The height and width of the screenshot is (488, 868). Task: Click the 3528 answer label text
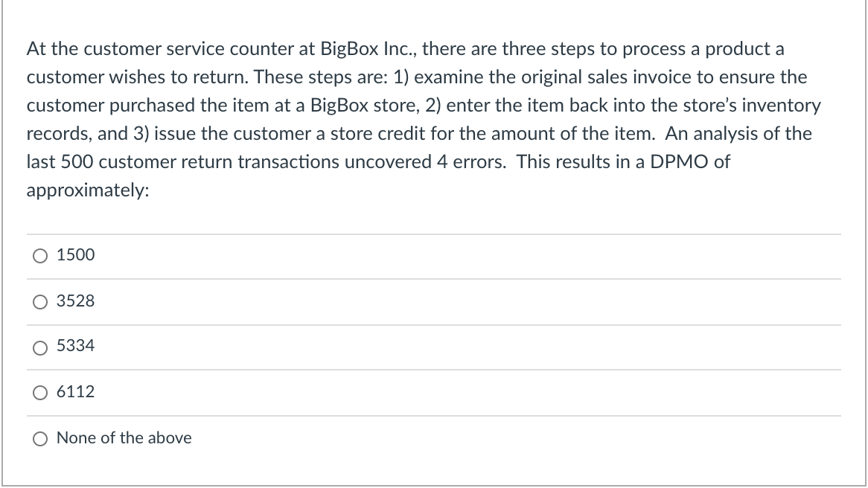74,301
